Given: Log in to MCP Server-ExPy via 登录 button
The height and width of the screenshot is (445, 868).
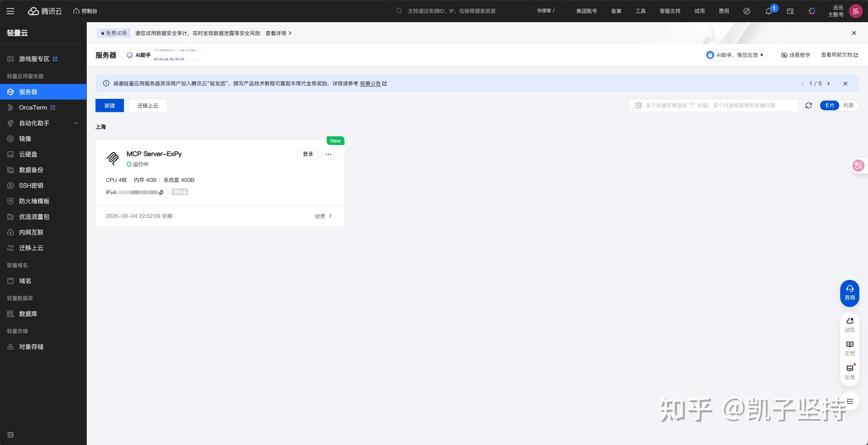Looking at the screenshot, I should click(308, 154).
